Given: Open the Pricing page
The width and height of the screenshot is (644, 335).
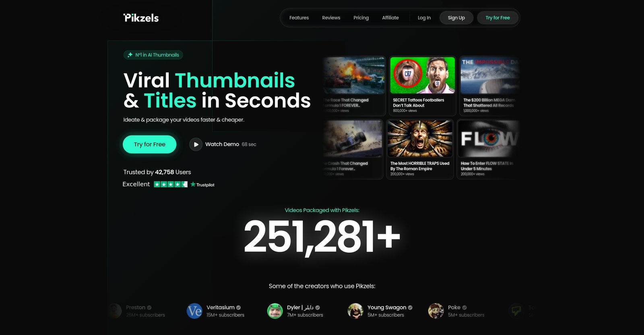Looking at the screenshot, I should (x=361, y=18).
